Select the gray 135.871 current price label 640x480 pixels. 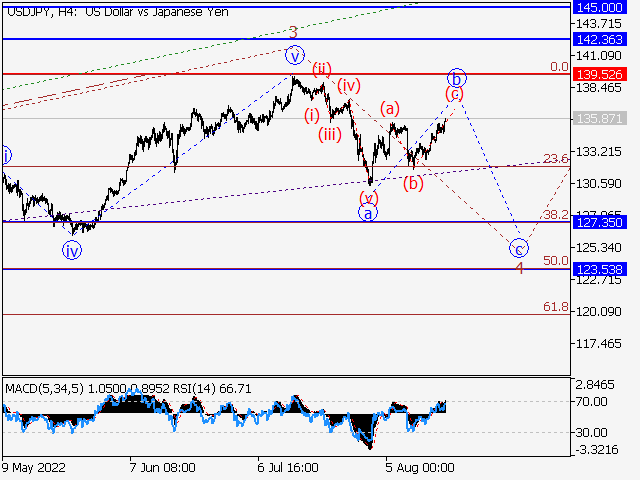[599, 119]
